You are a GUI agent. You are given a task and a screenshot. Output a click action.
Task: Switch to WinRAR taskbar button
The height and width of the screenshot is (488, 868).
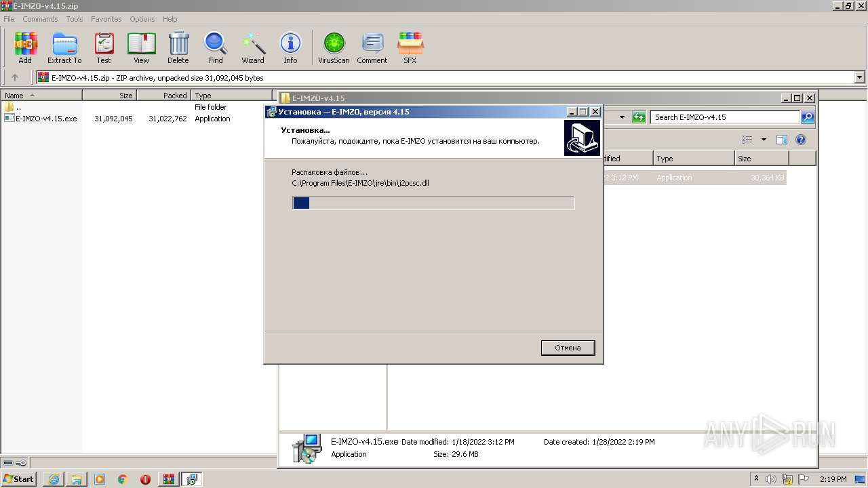coord(169,479)
